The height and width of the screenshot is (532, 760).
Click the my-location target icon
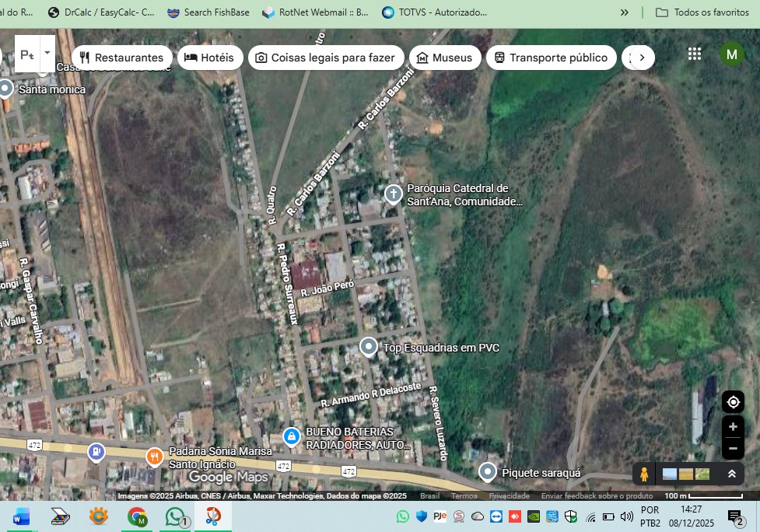coord(733,402)
